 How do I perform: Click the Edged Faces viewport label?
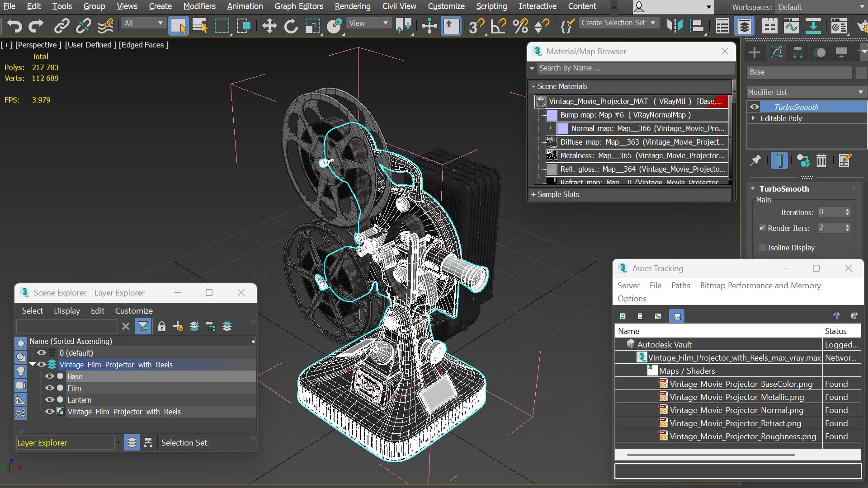[143, 45]
